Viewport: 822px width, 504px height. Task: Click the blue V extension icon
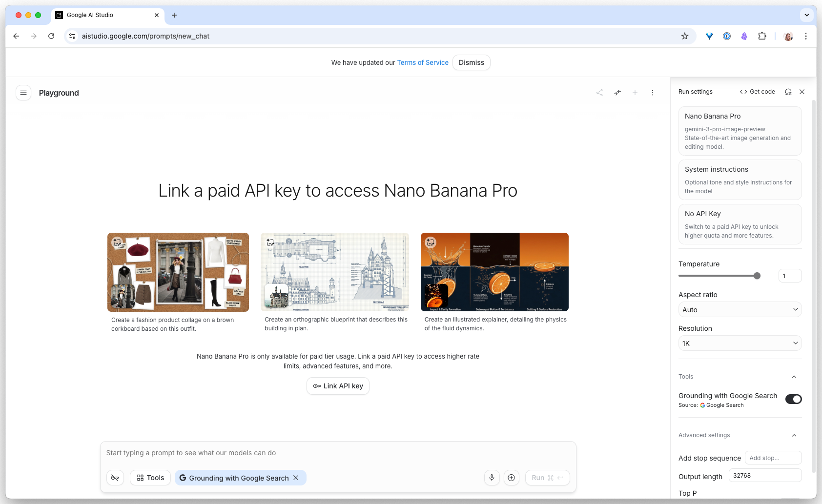[709, 36]
